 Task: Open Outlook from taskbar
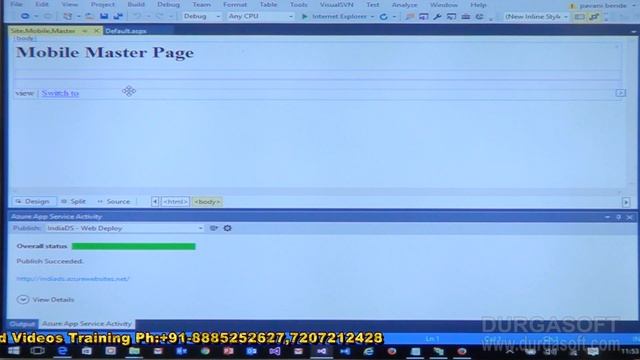251,351
